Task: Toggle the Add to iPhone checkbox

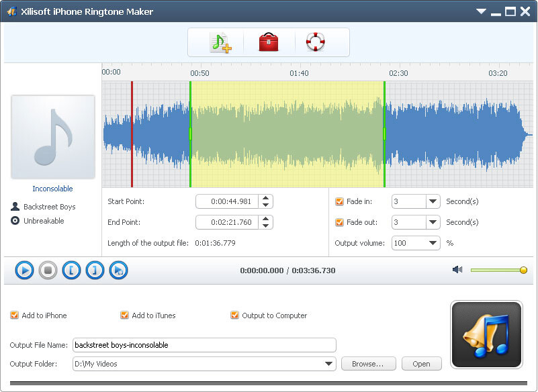Action: pyautogui.click(x=17, y=315)
